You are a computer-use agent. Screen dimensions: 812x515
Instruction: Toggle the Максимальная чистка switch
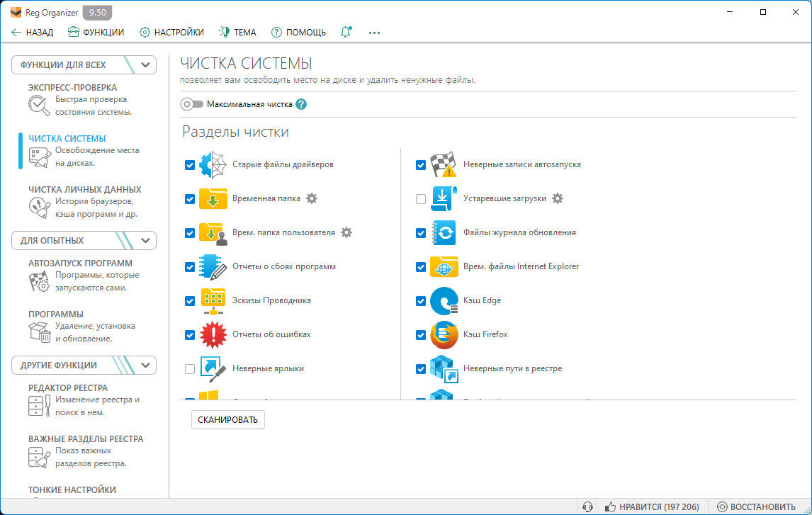[191, 104]
